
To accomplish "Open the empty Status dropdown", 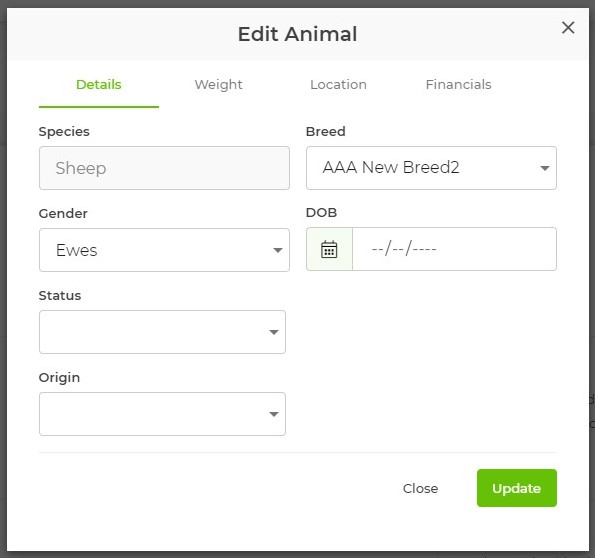I will point(162,332).
